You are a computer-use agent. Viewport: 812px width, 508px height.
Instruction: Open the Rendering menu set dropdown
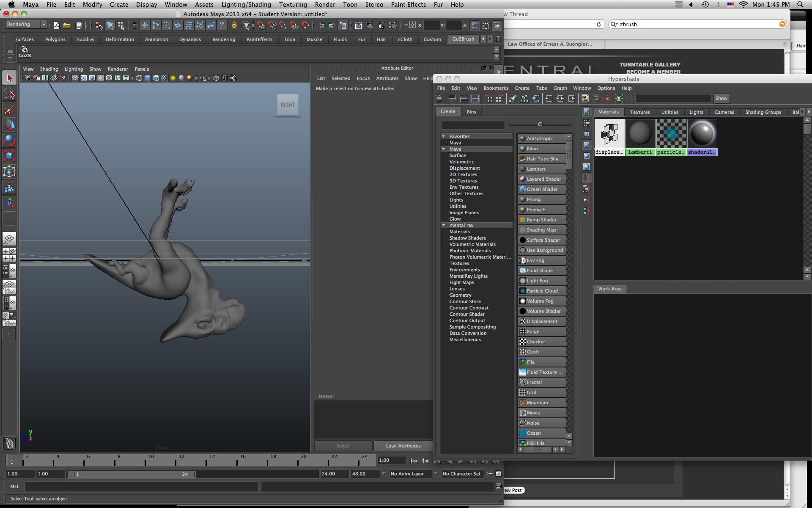click(x=26, y=25)
